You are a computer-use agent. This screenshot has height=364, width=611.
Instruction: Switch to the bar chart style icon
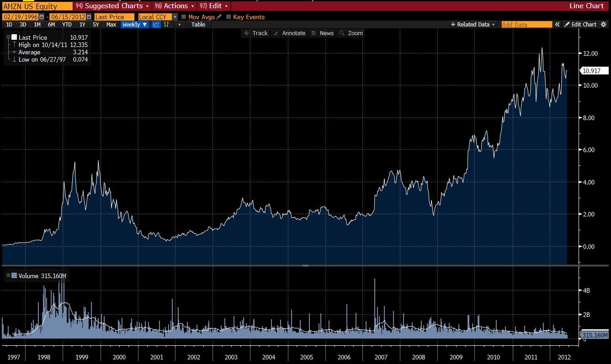click(166, 25)
